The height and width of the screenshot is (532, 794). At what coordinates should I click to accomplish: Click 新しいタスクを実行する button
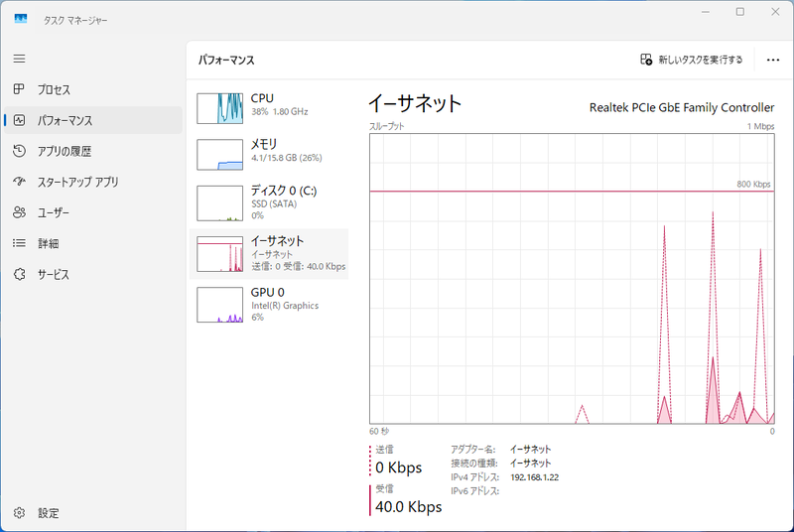[x=692, y=60]
